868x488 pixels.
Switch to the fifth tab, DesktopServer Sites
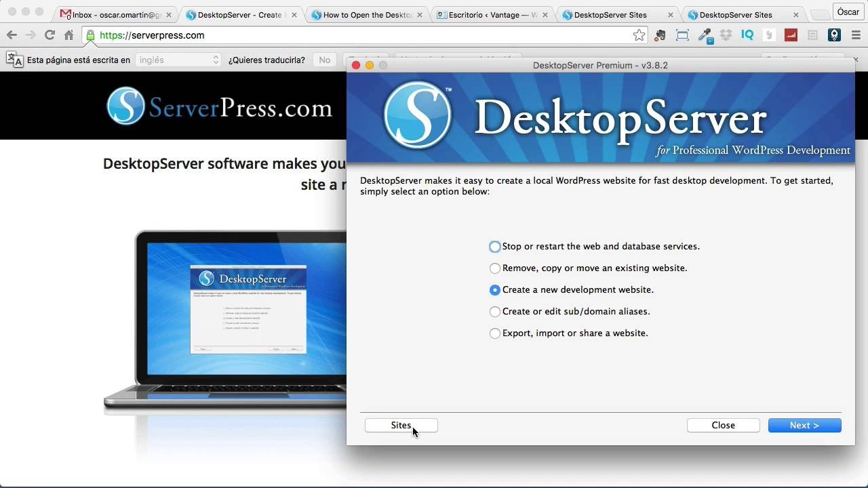tap(617, 14)
